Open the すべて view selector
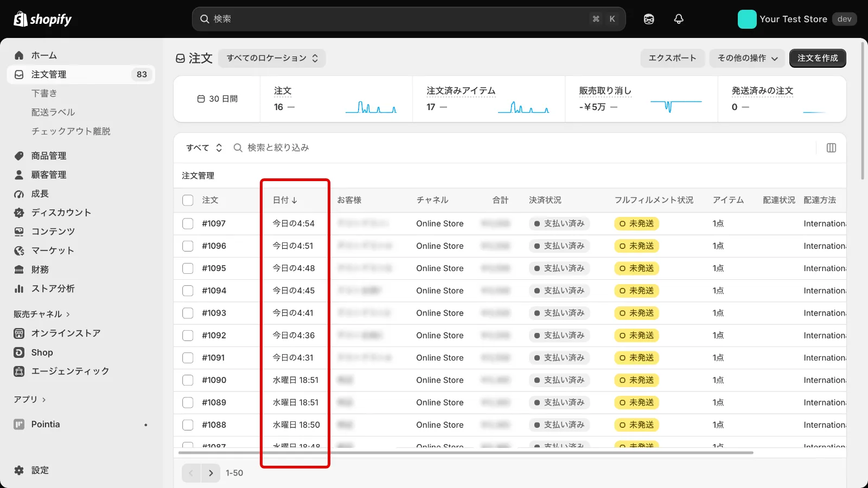 pos(204,148)
